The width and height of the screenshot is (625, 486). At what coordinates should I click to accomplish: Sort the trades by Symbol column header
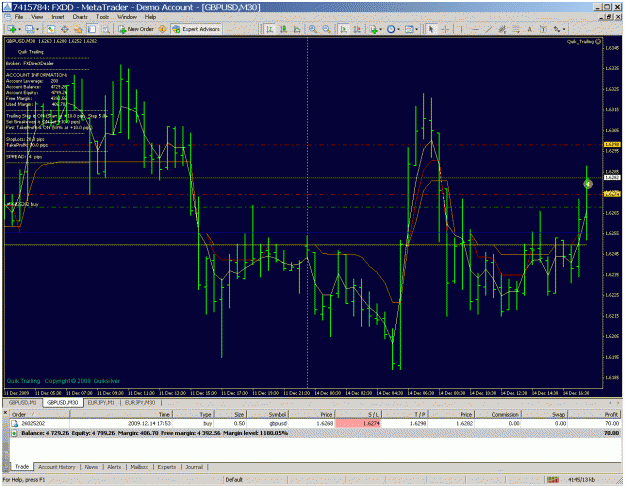click(x=267, y=414)
